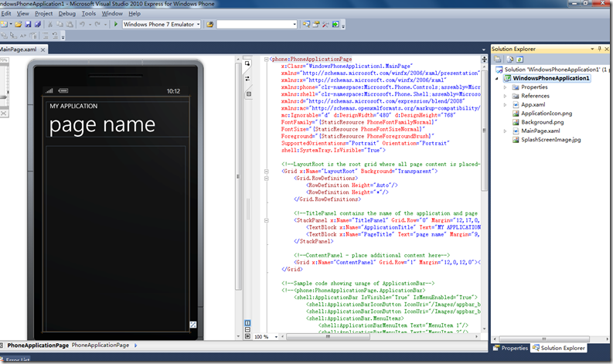This screenshot has width=613, height=364.
Task: Click the Open File folder icon
Action: [x=19, y=24]
